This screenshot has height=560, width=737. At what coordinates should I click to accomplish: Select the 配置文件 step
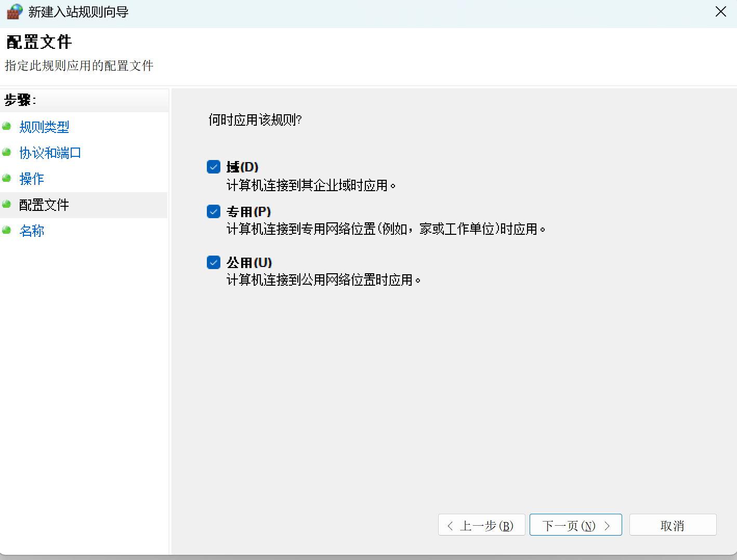click(44, 205)
